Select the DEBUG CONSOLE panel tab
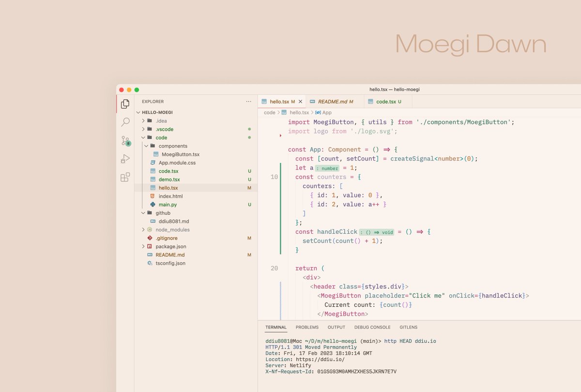Viewport: 581px width, 392px height. [372, 327]
